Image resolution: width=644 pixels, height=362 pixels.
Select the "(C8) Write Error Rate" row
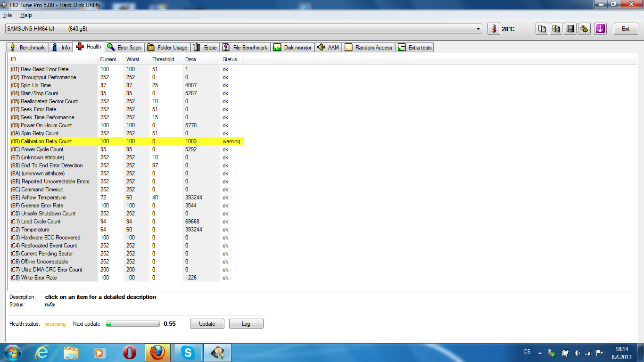[126, 278]
